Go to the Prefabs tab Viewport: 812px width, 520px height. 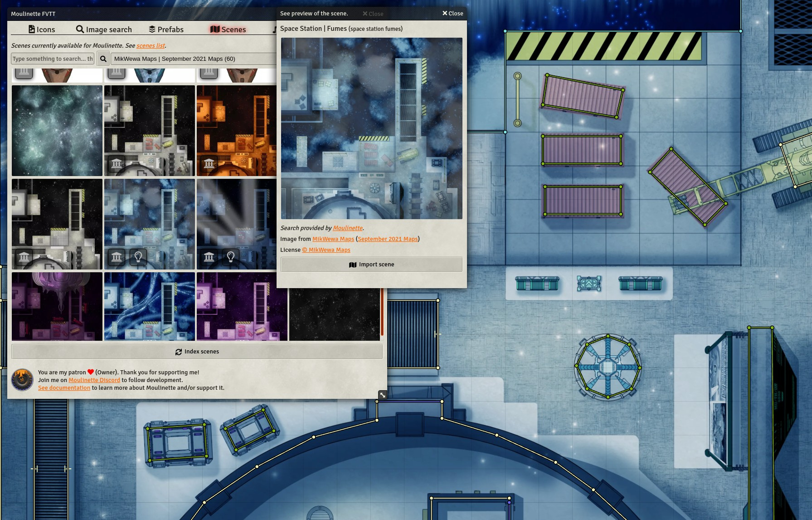166,29
